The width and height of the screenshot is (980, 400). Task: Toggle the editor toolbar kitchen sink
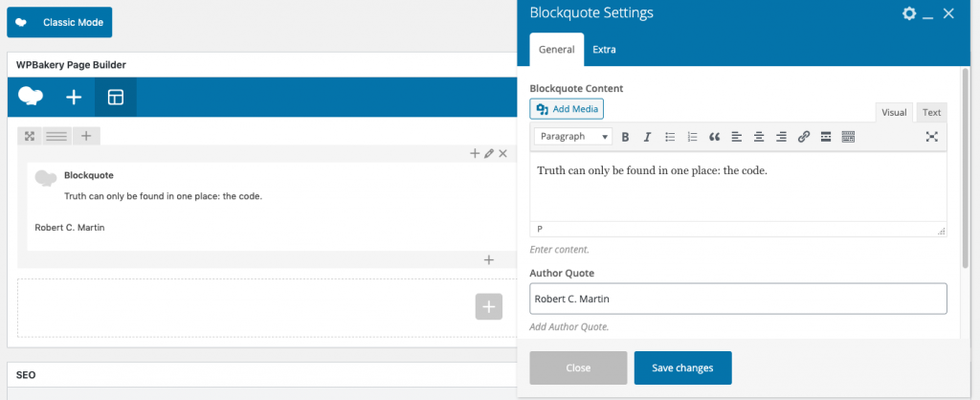(847, 137)
